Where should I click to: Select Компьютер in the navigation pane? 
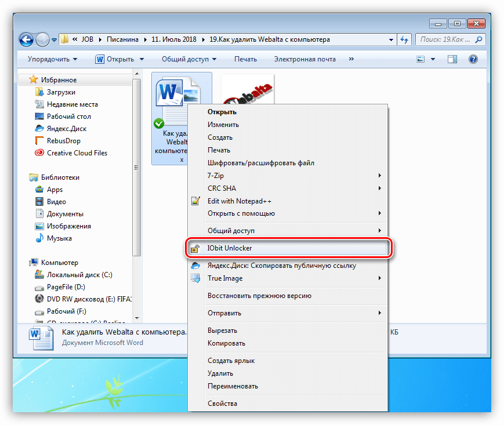tap(60, 263)
